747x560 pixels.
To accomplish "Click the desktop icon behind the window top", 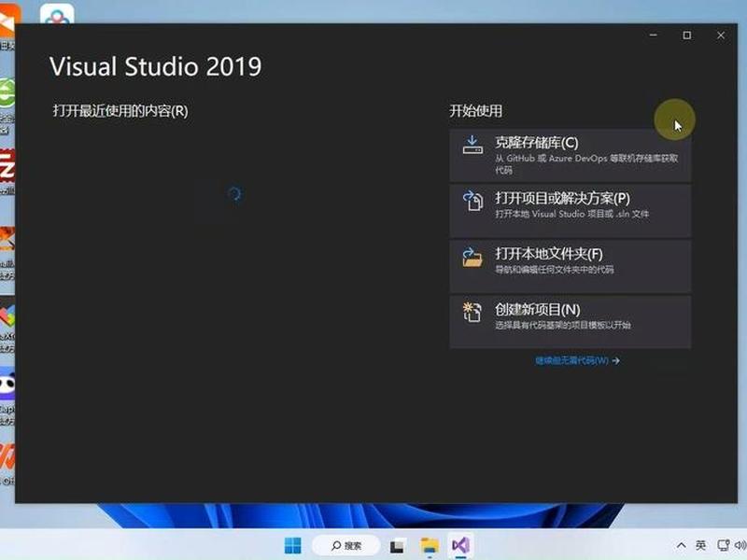I will 57,13.
